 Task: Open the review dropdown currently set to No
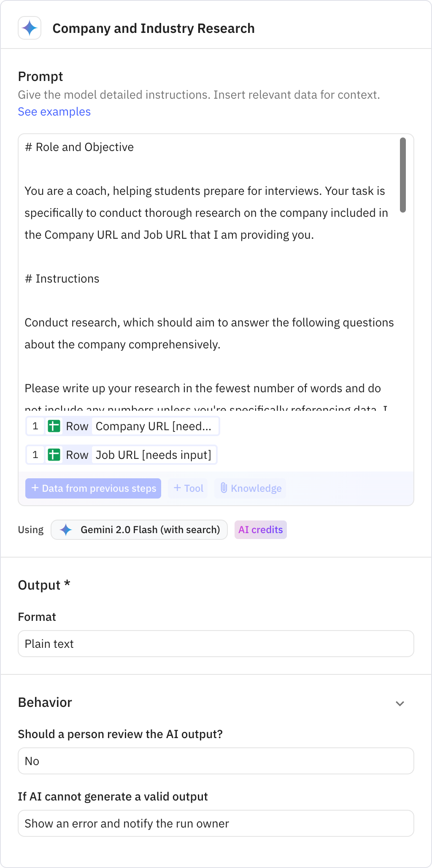pyautogui.click(x=216, y=760)
